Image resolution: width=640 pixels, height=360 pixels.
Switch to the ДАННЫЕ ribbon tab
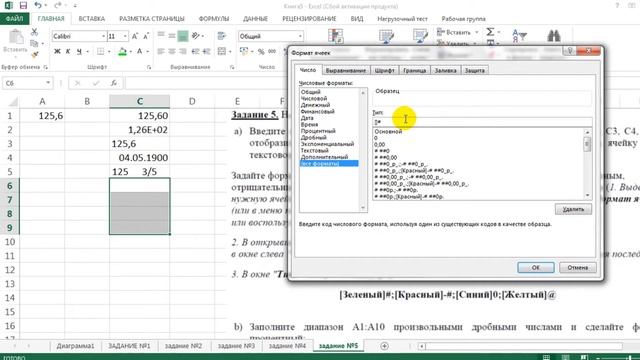pyautogui.click(x=256, y=19)
